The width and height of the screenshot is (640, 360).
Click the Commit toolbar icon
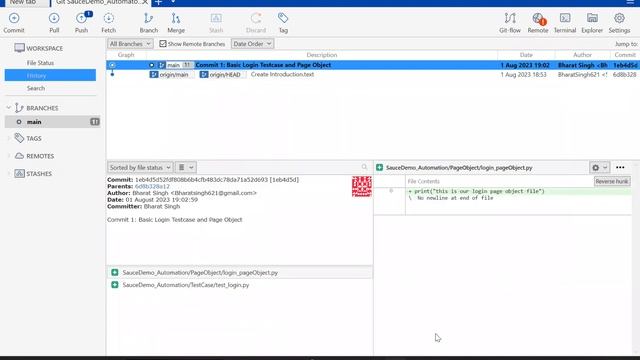point(14,23)
